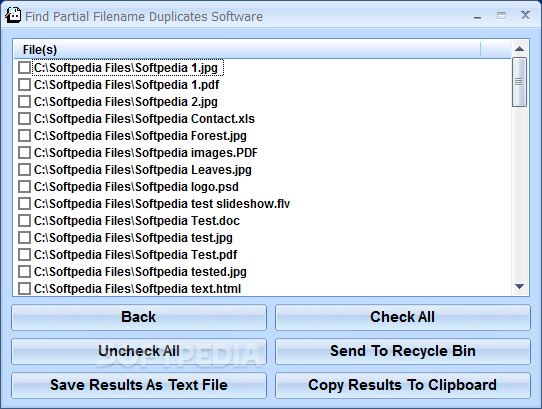Click the scrollbar down arrow
This screenshot has width=542, height=409.
tap(520, 287)
